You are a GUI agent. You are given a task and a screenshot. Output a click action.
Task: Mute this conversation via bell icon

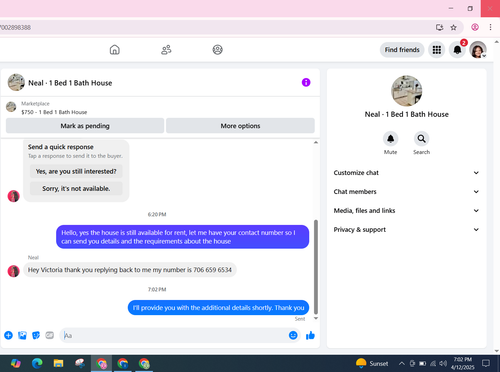pyautogui.click(x=390, y=139)
